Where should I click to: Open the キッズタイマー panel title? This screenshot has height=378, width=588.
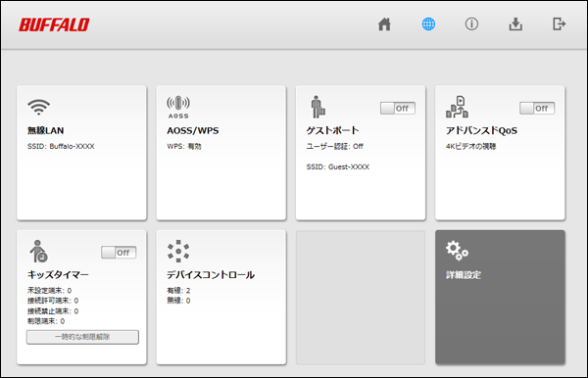pos(58,274)
